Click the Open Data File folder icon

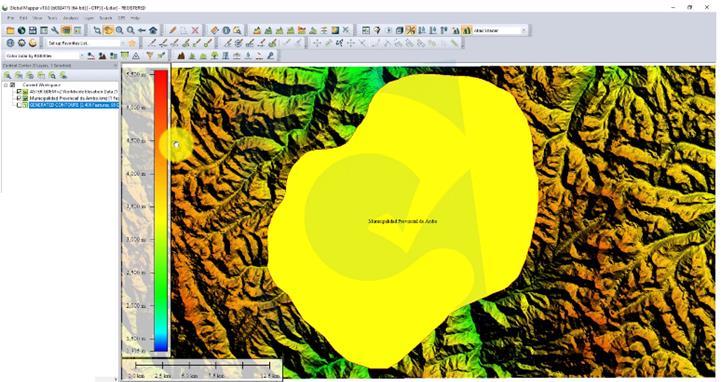10,30
